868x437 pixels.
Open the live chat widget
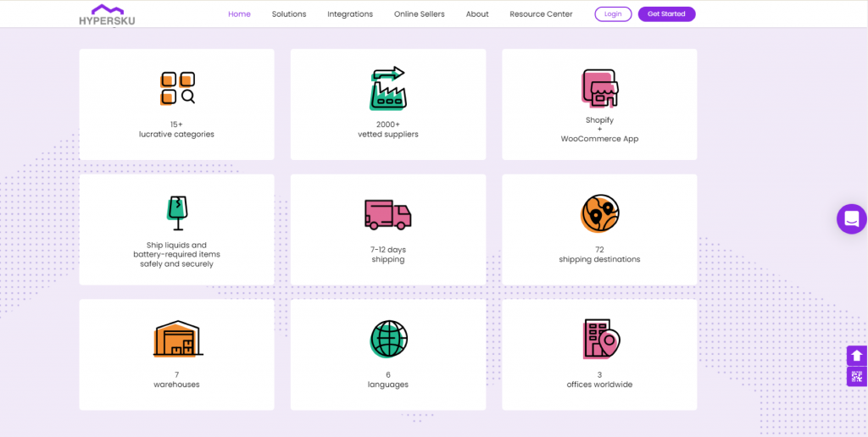coord(851,219)
